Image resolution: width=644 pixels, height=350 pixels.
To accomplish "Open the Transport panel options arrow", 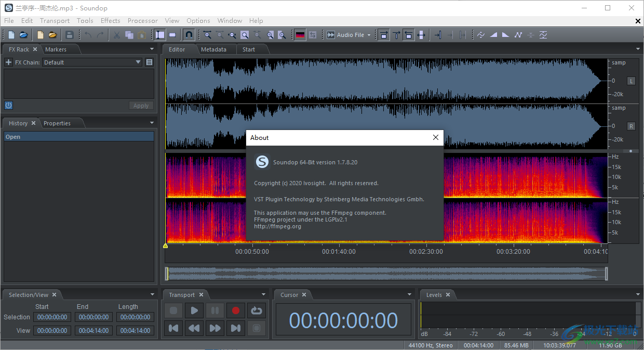I will pyautogui.click(x=264, y=294).
